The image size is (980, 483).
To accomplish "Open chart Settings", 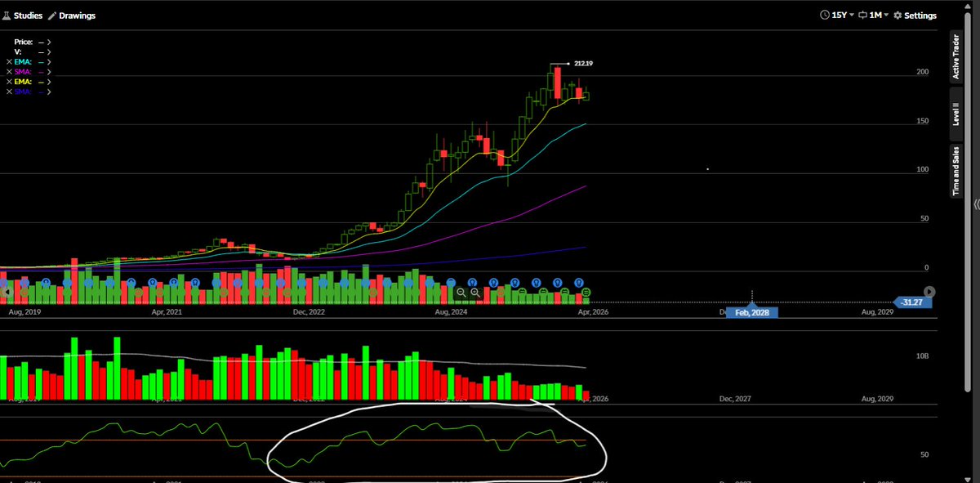I will point(915,16).
